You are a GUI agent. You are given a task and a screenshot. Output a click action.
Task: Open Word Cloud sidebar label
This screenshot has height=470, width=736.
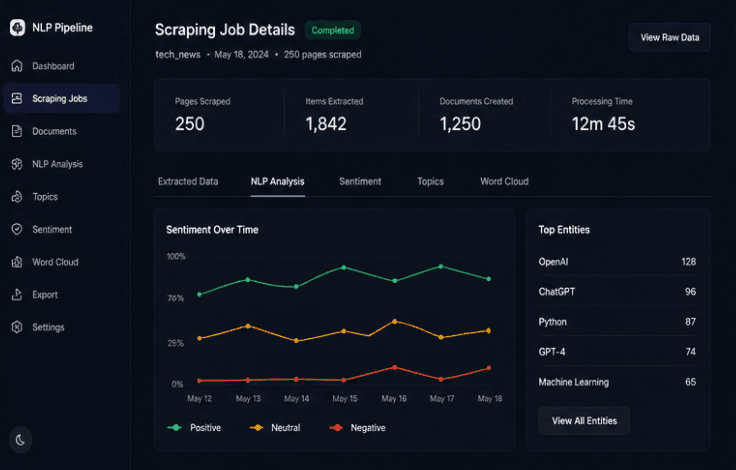[x=55, y=262]
